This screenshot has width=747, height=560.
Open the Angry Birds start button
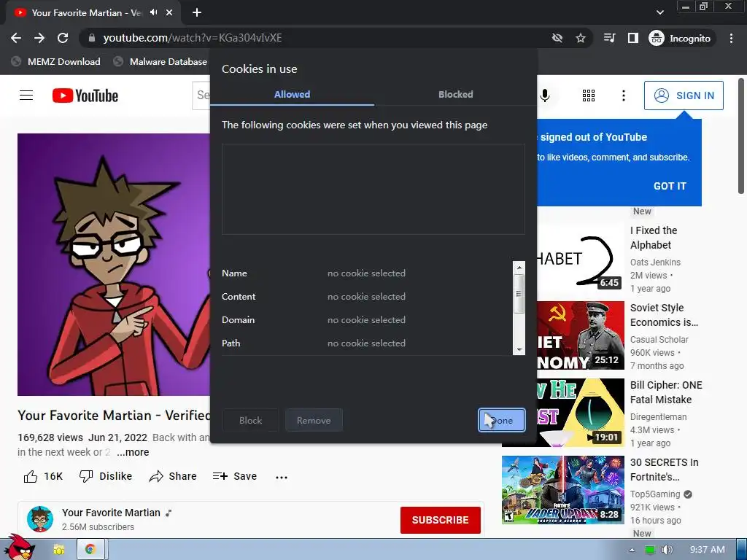click(x=19, y=548)
